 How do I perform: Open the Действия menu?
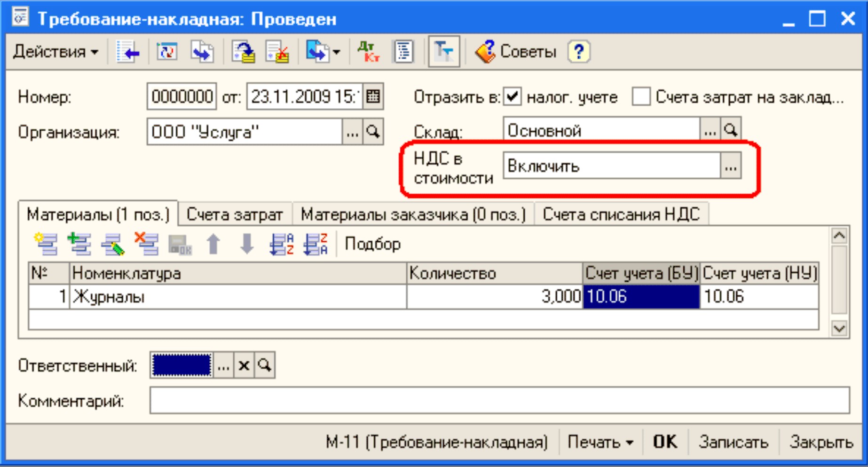coord(55,51)
